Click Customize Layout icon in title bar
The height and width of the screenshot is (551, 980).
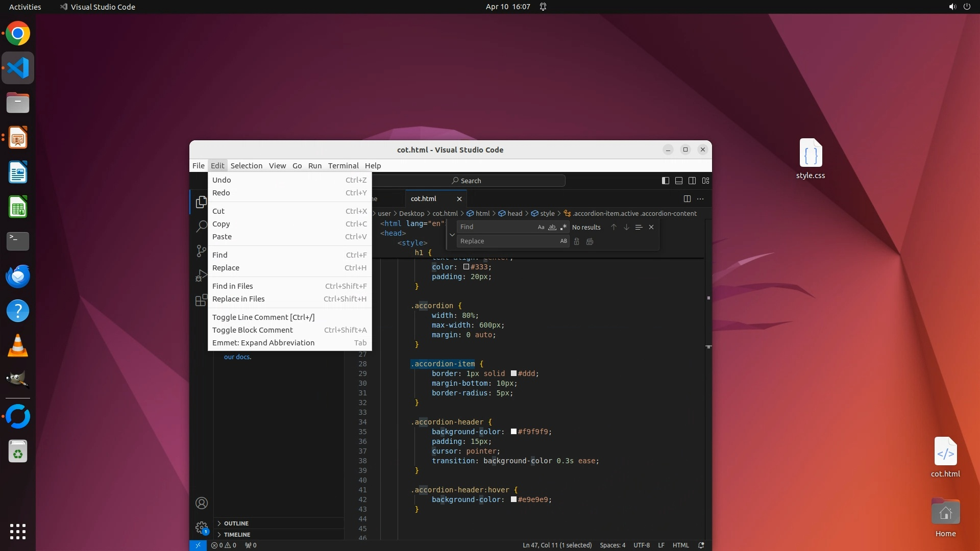(706, 181)
